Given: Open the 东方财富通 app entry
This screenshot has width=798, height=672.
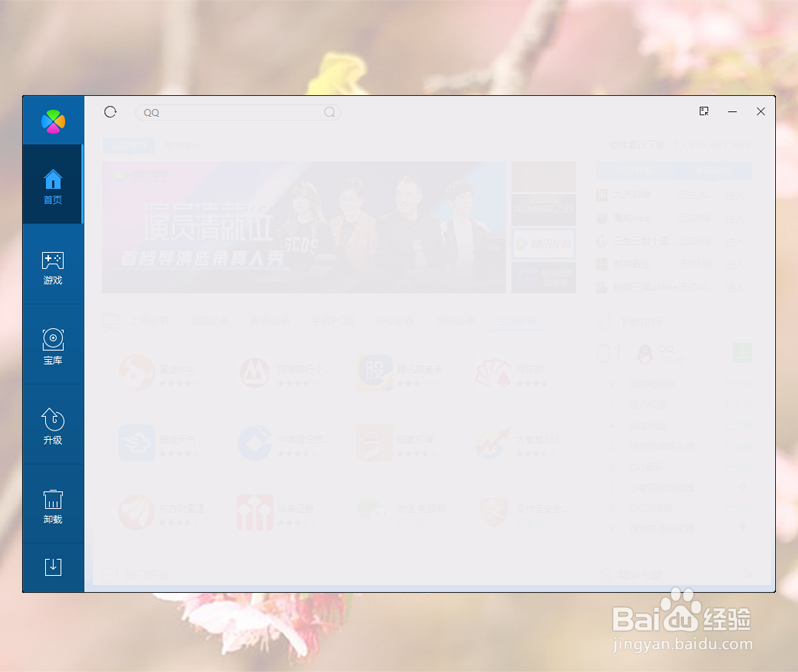Looking at the screenshot, I should (162, 512).
